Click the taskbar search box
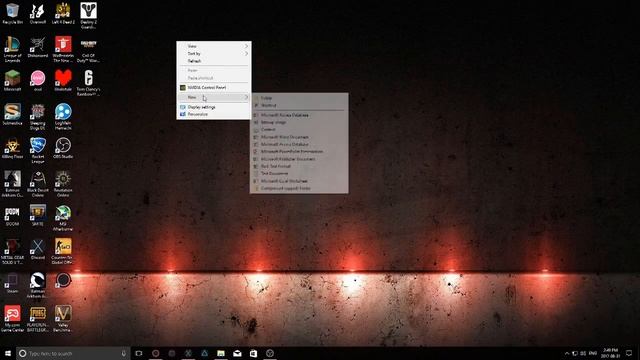This screenshot has width=640, height=360. click(x=73, y=353)
